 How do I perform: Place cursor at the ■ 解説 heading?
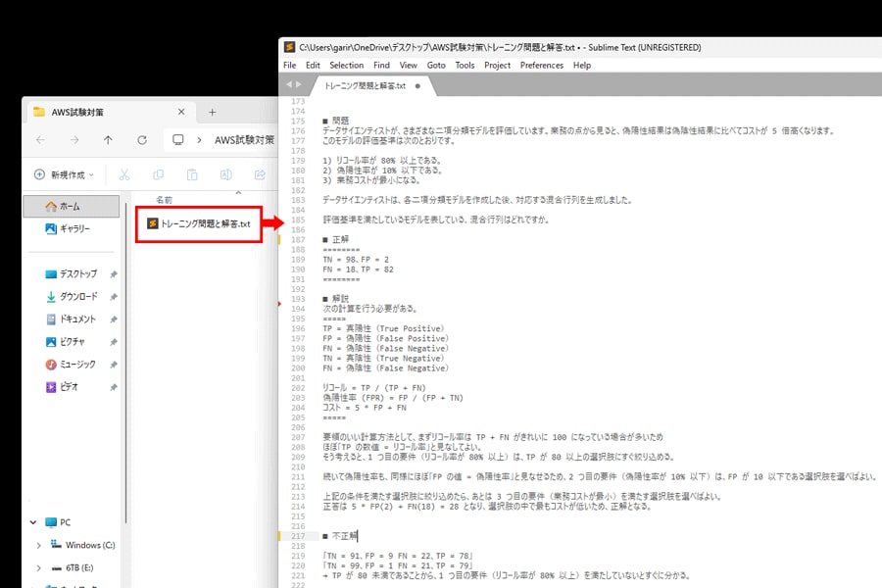[x=336, y=299]
